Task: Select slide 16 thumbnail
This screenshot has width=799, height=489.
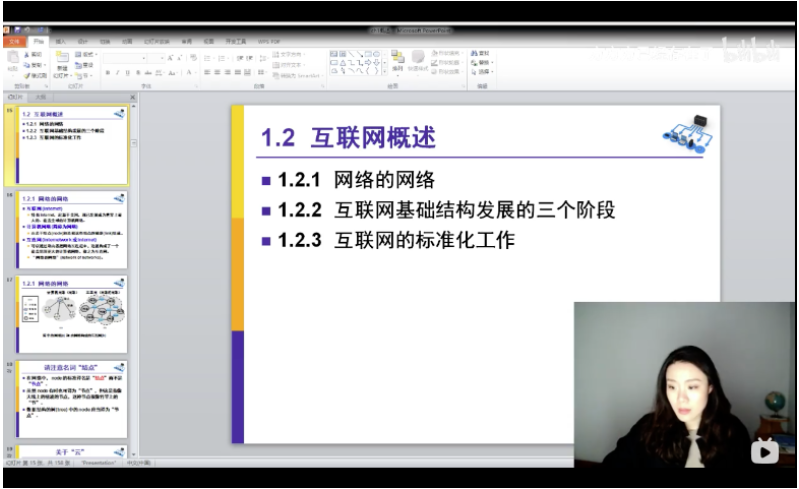Action: [x=71, y=230]
